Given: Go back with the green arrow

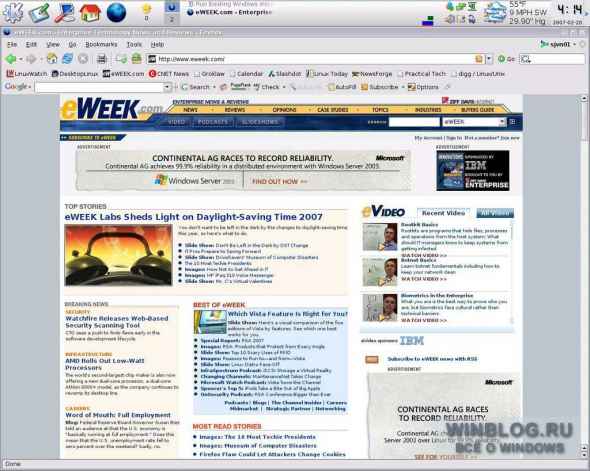Looking at the screenshot, I should tap(11, 59).
